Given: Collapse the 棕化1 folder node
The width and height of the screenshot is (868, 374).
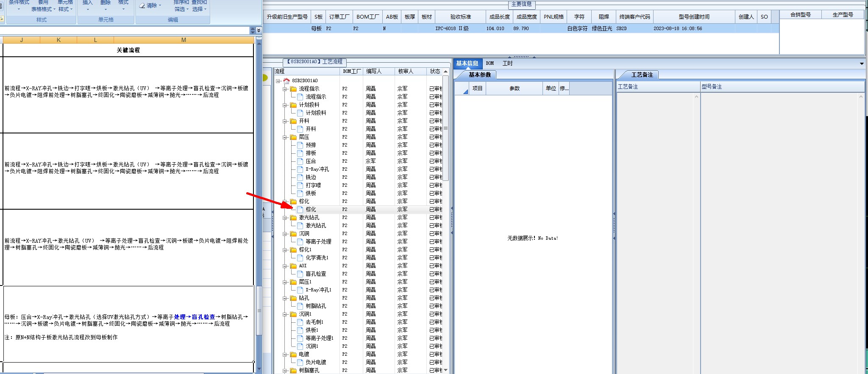Looking at the screenshot, I should click(x=286, y=249).
